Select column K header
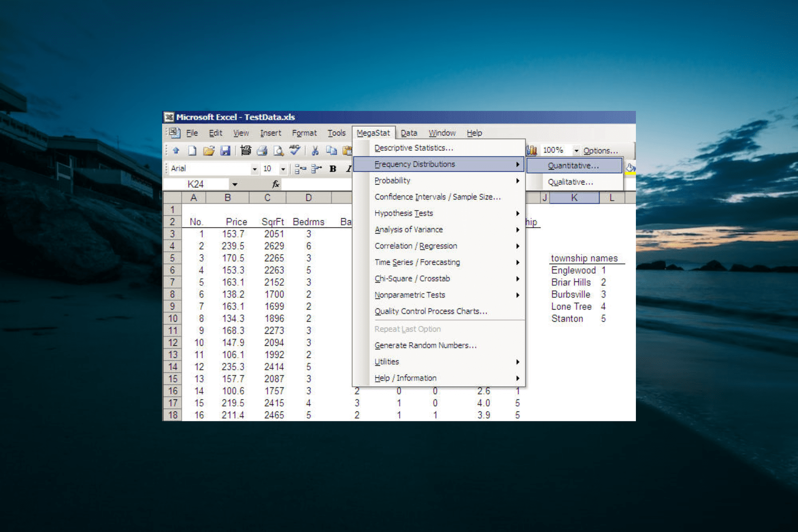 point(574,198)
